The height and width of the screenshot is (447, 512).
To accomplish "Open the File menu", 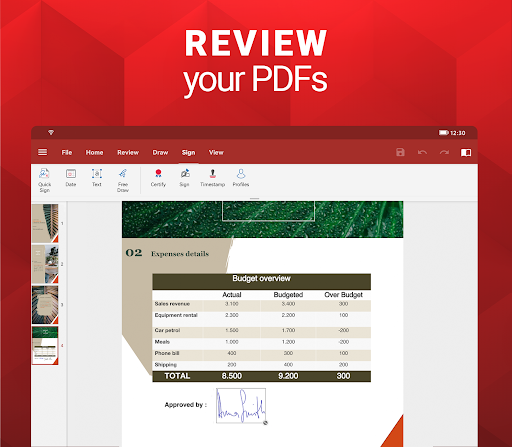I will 67,152.
